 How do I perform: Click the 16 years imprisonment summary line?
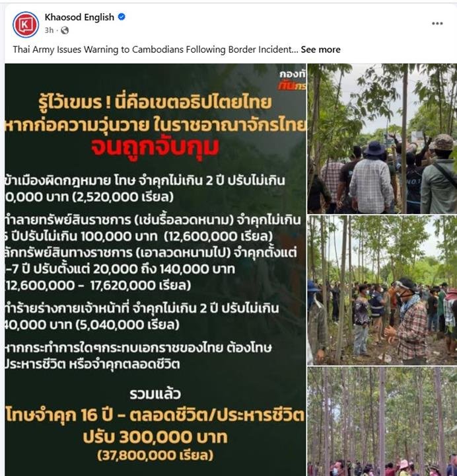coord(155,415)
